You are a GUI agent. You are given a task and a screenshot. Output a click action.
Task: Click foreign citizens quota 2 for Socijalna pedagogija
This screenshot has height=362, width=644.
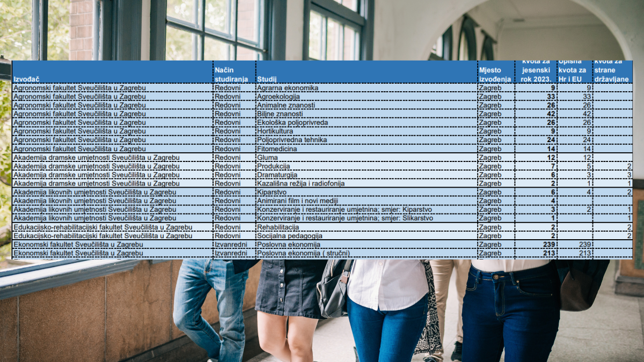pyautogui.click(x=613, y=235)
